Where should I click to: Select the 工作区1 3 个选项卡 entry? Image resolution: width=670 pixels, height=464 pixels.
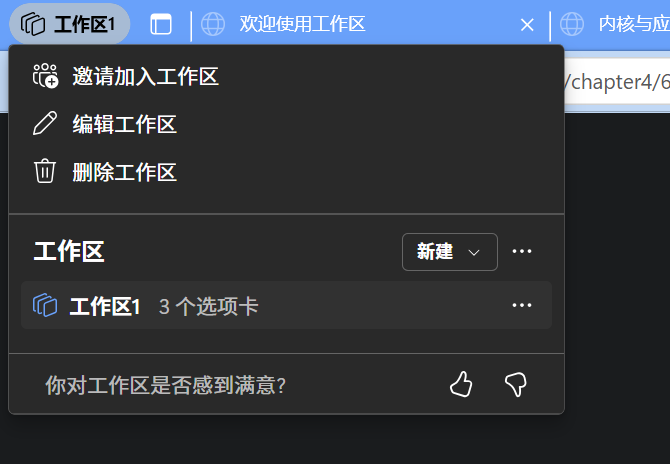click(x=286, y=305)
